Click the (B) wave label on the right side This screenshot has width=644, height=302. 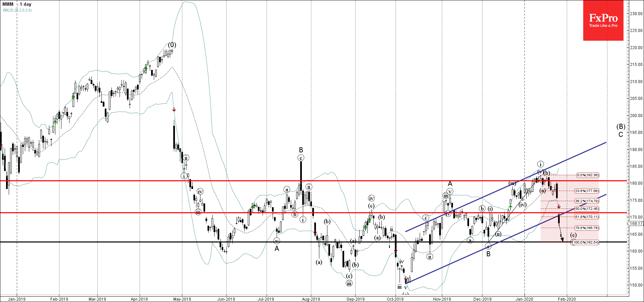(x=620, y=126)
